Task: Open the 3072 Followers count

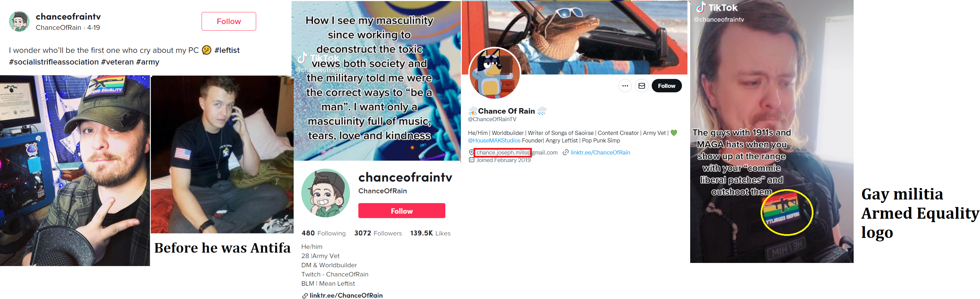Action: click(x=378, y=233)
